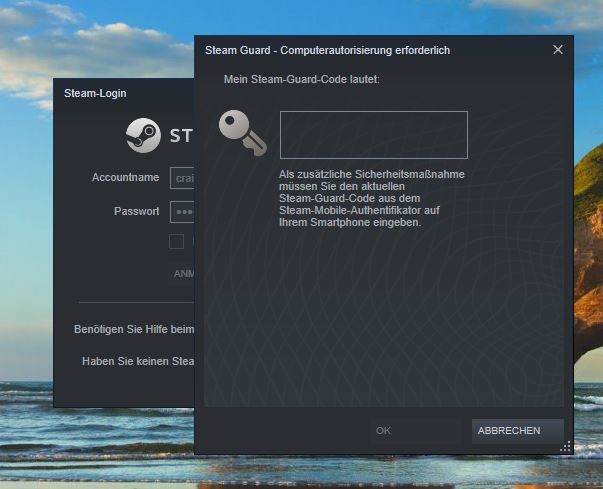Open 'Haben Sie keinen Steam' account link
Viewport: 603px width, 489px height.
[138, 361]
